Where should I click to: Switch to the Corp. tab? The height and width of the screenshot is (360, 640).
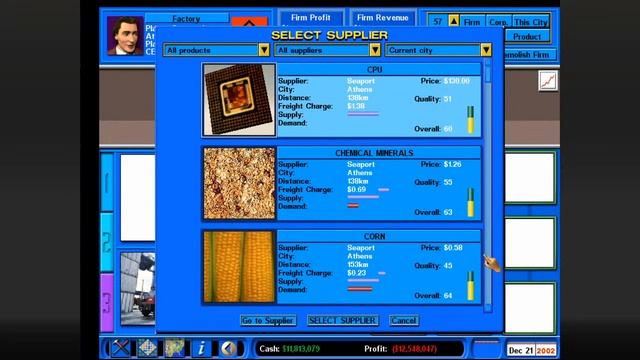tap(498, 22)
